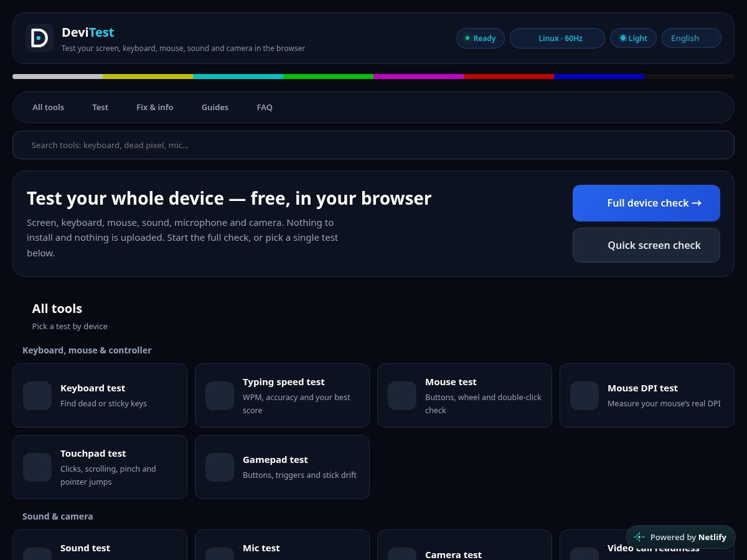Click the Touchpad test card icon
747x560 pixels.
pyautogui.click(x=37, y=467)
